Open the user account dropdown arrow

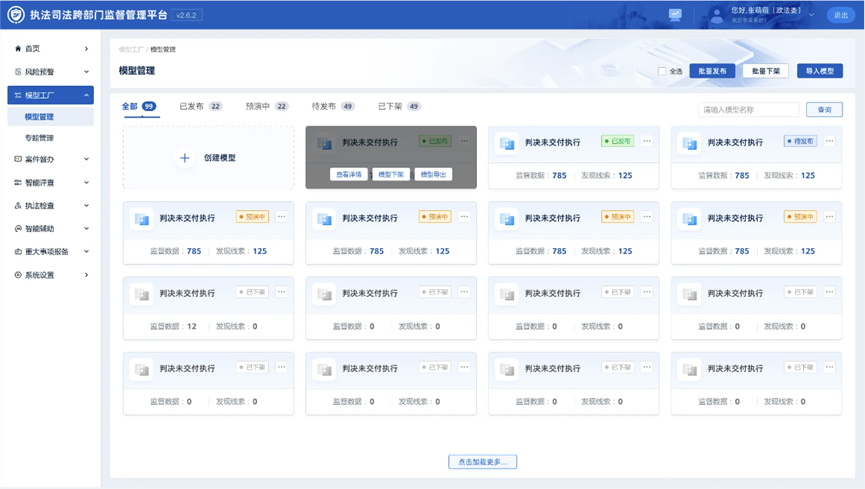811,15
